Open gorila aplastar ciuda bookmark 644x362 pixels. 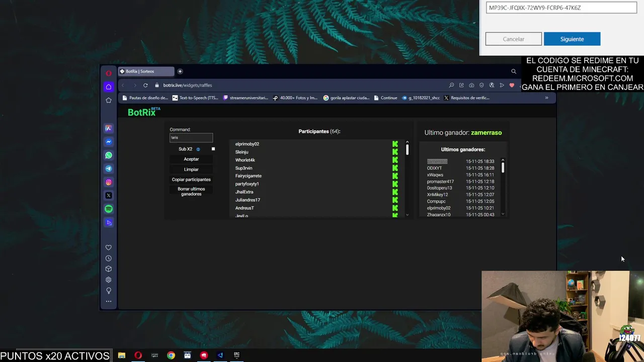pyautogui.click(x=346, y=98)
